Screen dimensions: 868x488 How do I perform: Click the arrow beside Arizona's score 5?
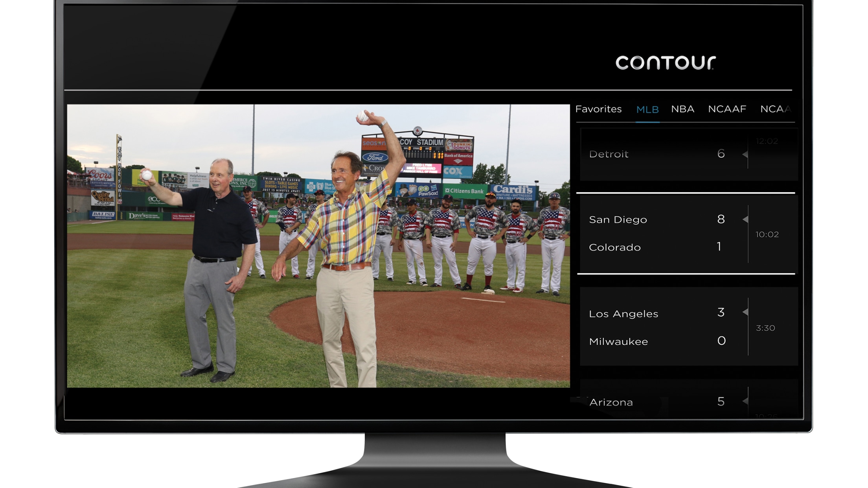point(745,401)
